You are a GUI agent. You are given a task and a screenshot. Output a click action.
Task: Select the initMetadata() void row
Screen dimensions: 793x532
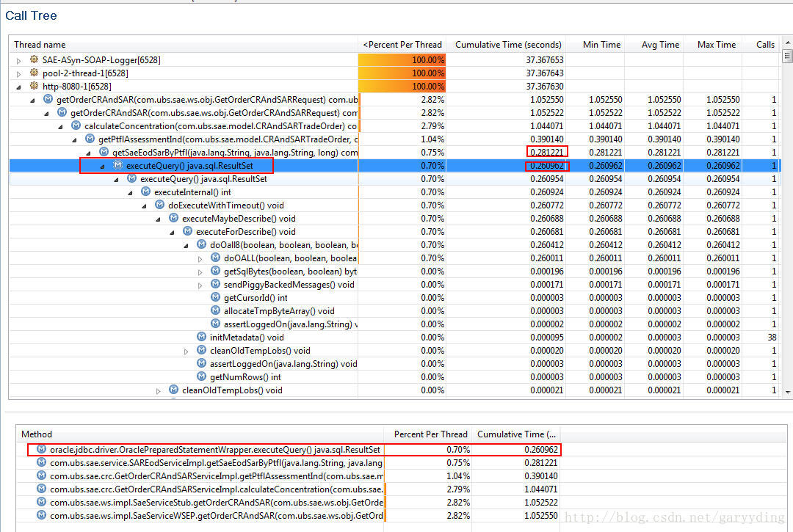(394, 338)
